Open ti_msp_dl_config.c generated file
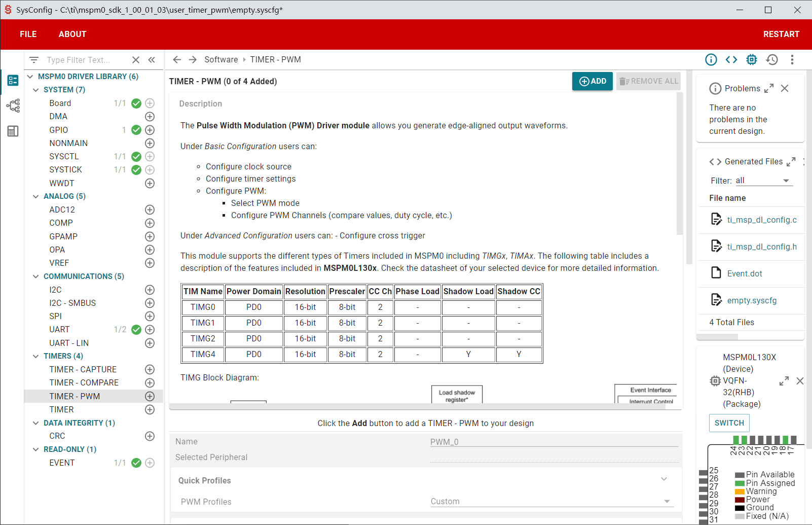The height and width of the screenshot is (525, 812). click(x=762, y=220)
